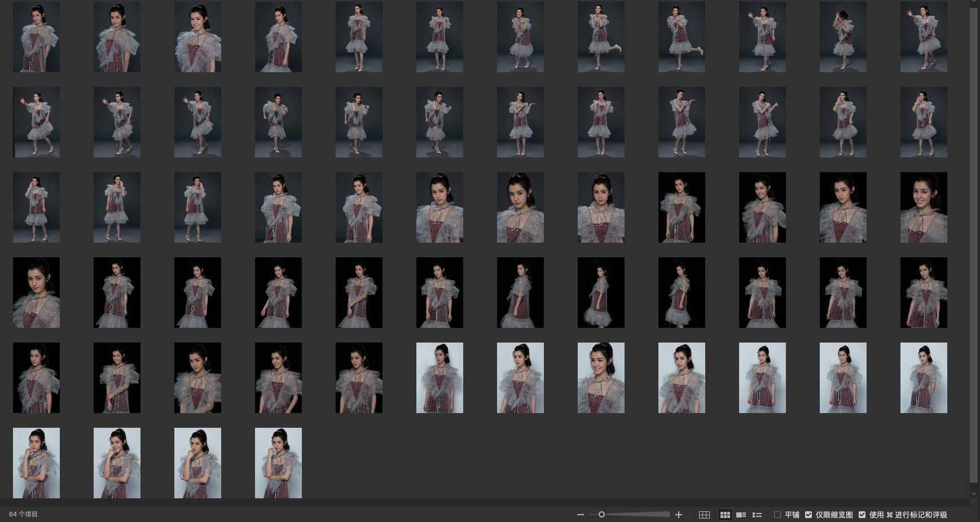Switch to thumbnails view icon
980x522 pixels.
click(x=725, y=515)
